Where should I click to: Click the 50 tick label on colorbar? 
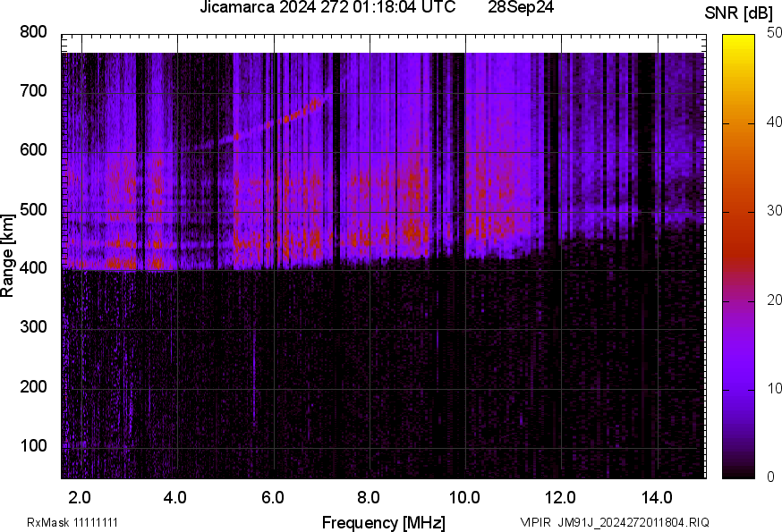coord(775,33)
